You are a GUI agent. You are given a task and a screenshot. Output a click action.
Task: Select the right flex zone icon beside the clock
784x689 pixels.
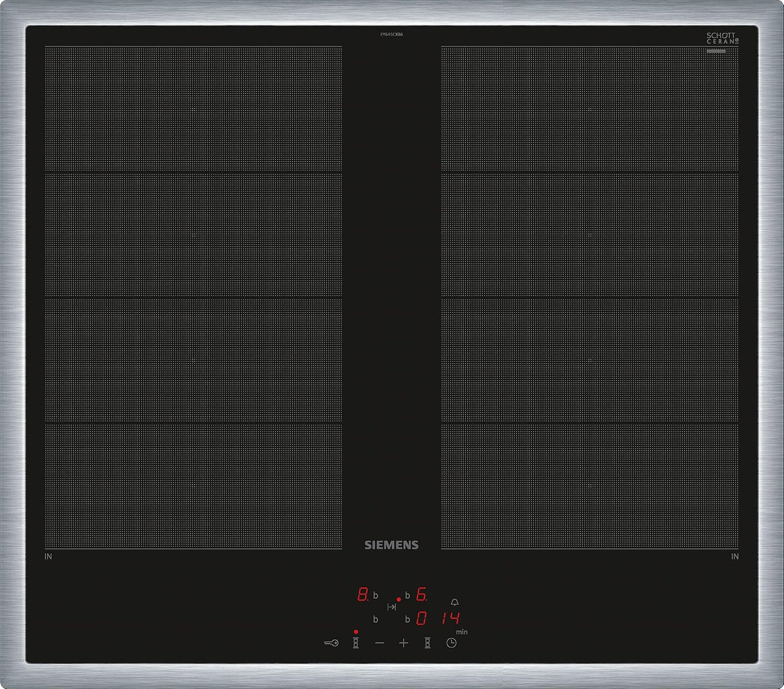(x=428, y=643)
